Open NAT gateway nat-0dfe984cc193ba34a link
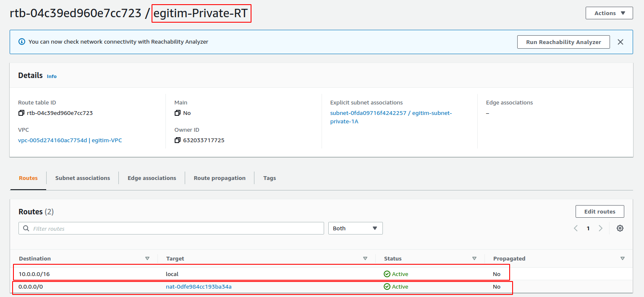The width and height of the screenshot is (644, 297). 199,287
